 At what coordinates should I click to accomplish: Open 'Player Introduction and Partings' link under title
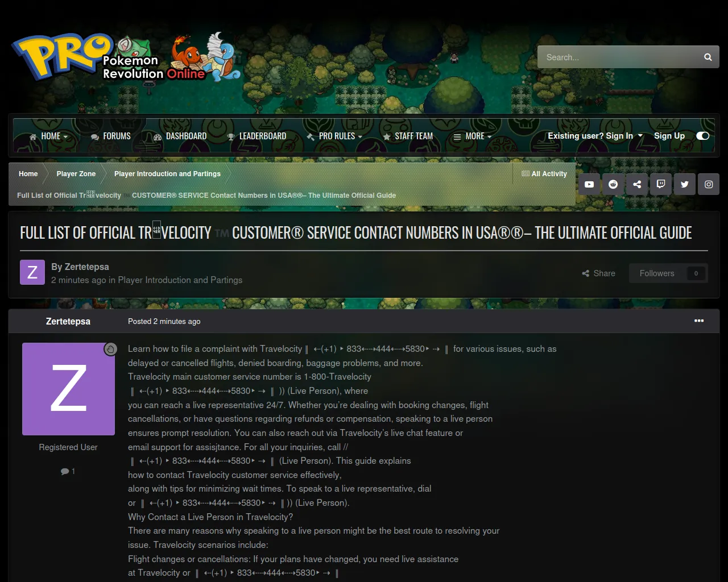tap(180, 280)
